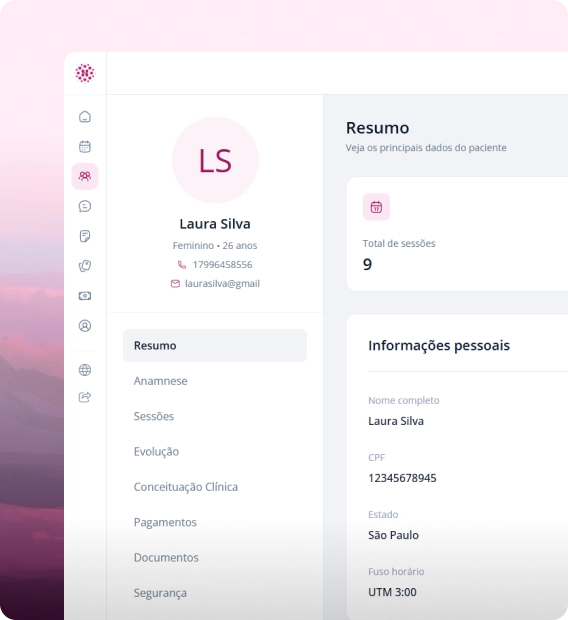Click the globe language icon
The width and height of the screenshot is (568, 620).
85,370
